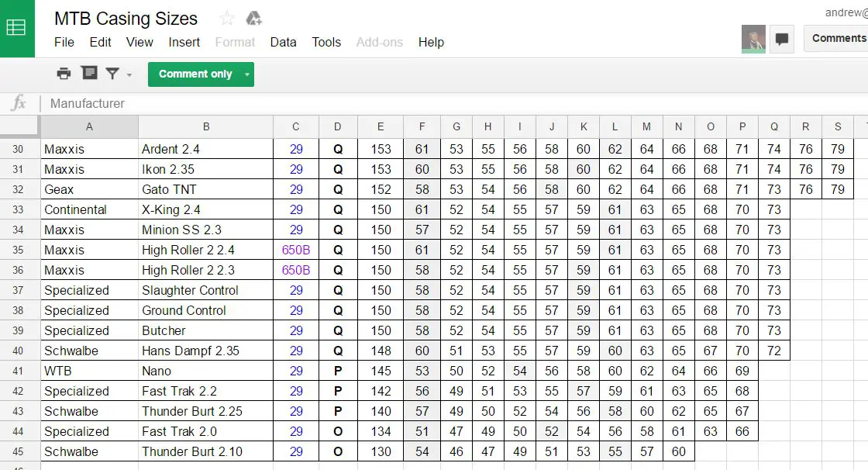This screenshot has width=868, height=470.
Task: Open the Comment only mode dropdown arrow
Action: click(x=247, y=74)
